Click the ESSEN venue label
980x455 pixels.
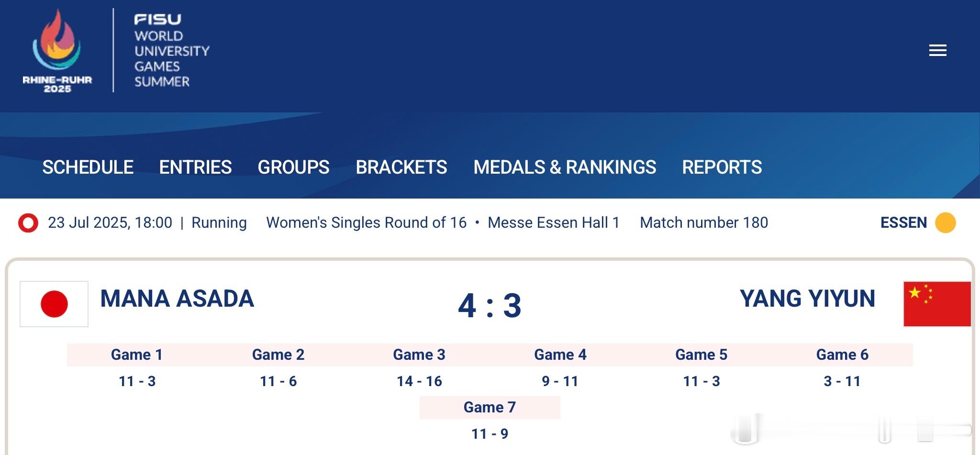tap(903, 223)
